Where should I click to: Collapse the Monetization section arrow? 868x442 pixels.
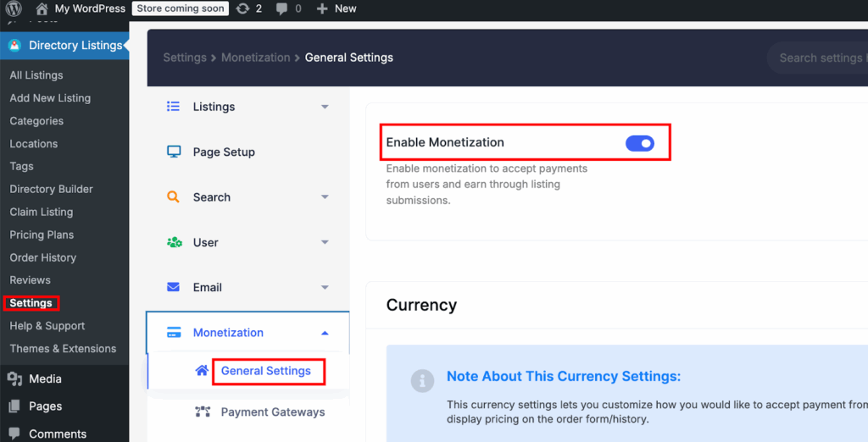pyautogui.click(x=325, y=334)
